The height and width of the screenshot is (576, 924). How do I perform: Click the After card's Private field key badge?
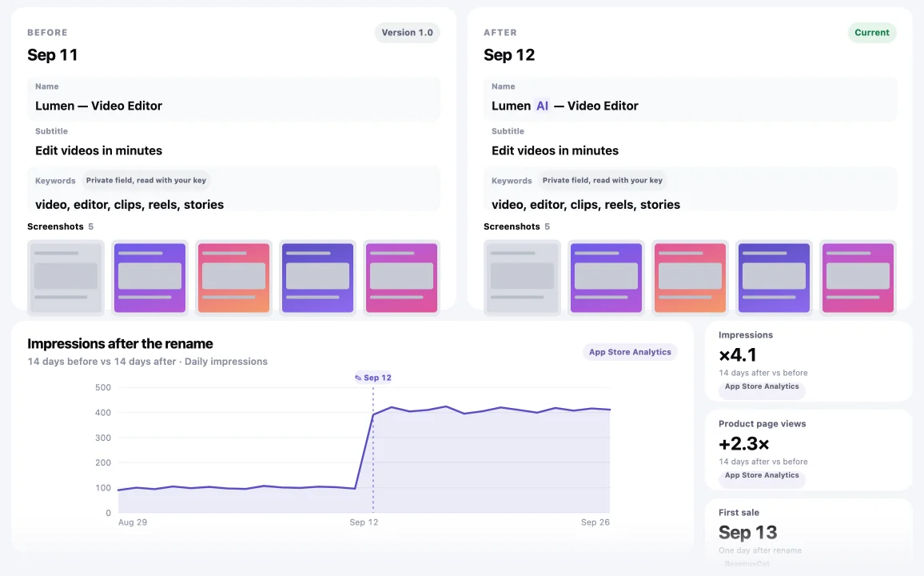pos(602,181)
